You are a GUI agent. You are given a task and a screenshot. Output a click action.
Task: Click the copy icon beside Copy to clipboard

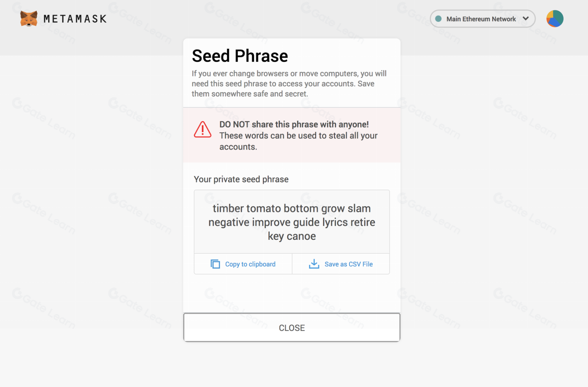215,264
